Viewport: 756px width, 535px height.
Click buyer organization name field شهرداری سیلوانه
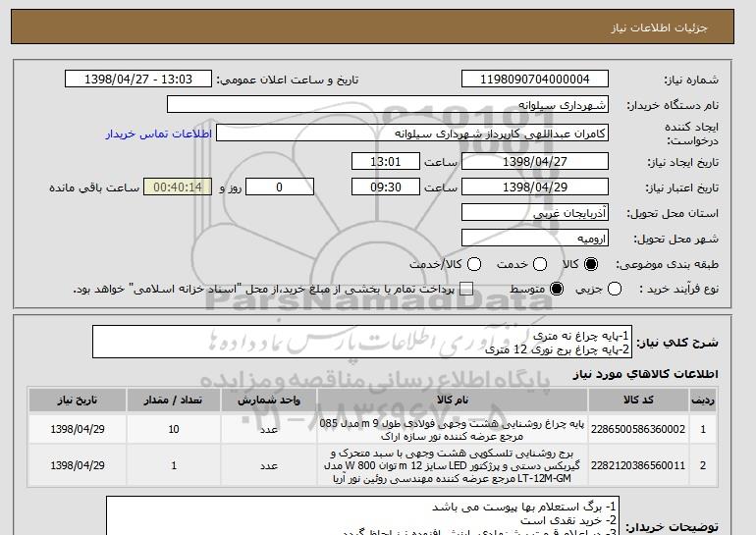[388, 105]
